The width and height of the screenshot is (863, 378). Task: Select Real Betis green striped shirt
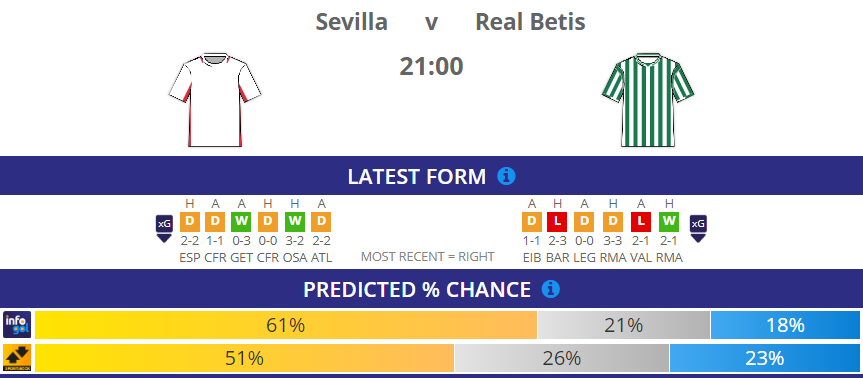coord(648,100)
